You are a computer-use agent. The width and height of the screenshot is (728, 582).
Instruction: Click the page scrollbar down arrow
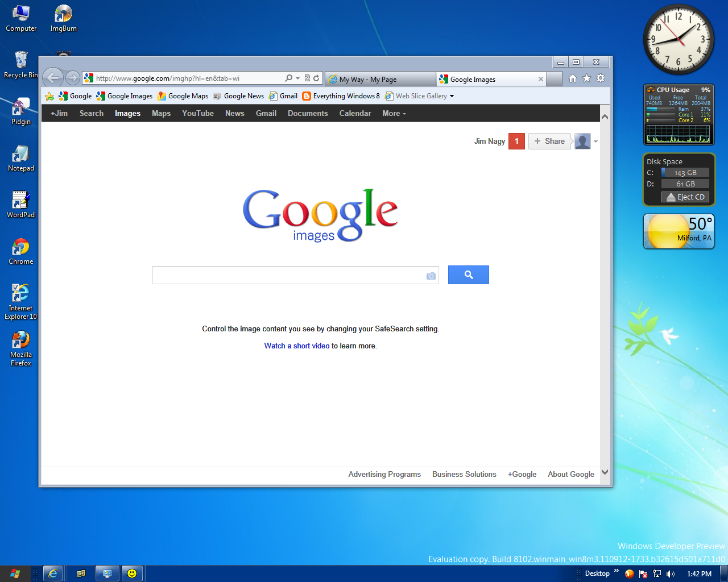[x=605, y=472]
